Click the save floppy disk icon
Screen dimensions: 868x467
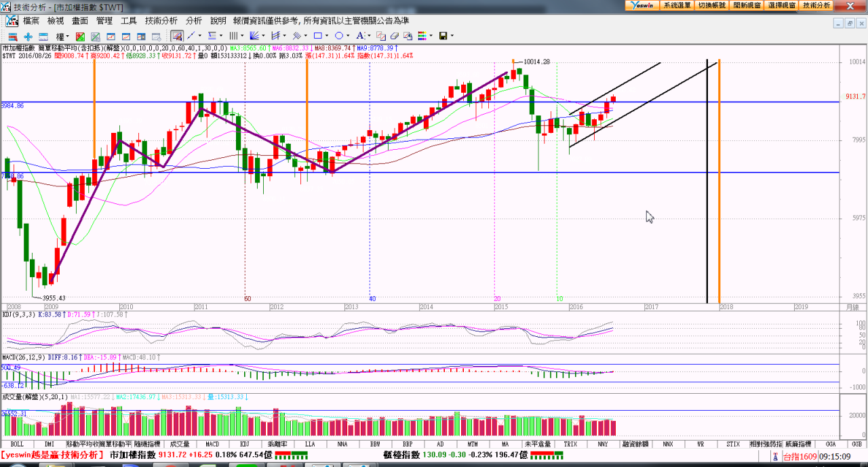pos(443,36)
